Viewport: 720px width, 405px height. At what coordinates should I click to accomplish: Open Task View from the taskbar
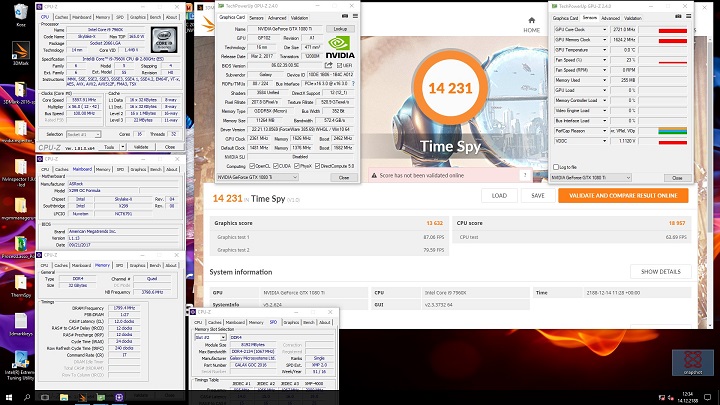(x=45, y=397)
